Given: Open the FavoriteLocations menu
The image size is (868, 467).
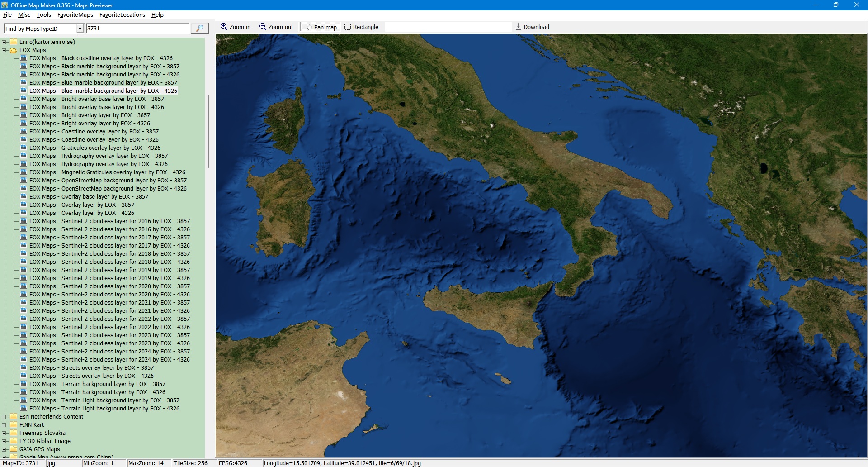Looking at the screenshot, I should click(x=122, y=15).
